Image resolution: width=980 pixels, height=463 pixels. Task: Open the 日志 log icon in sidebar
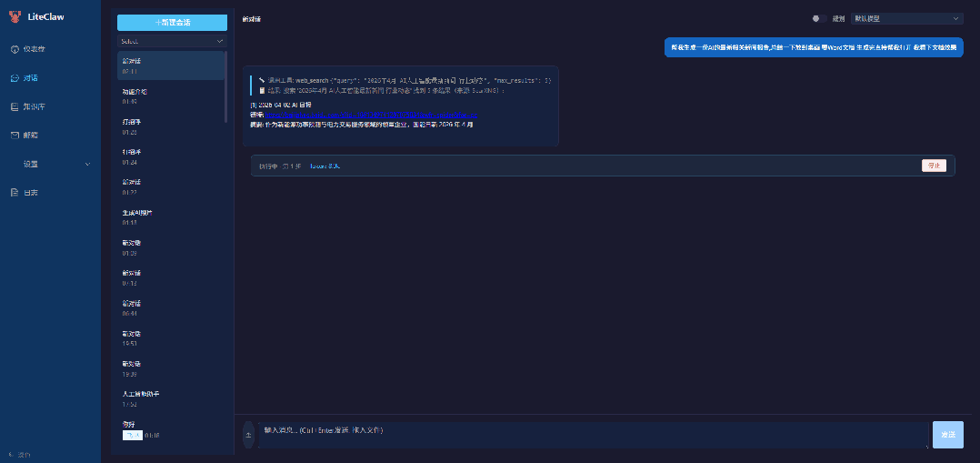(15, 193)
